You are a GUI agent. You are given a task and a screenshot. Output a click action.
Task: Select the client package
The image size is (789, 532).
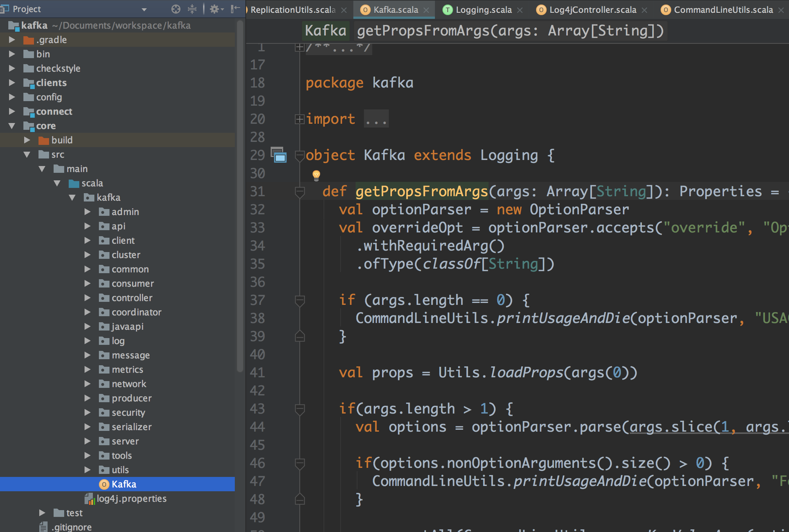pyautogui.click(x=117, y=240)
